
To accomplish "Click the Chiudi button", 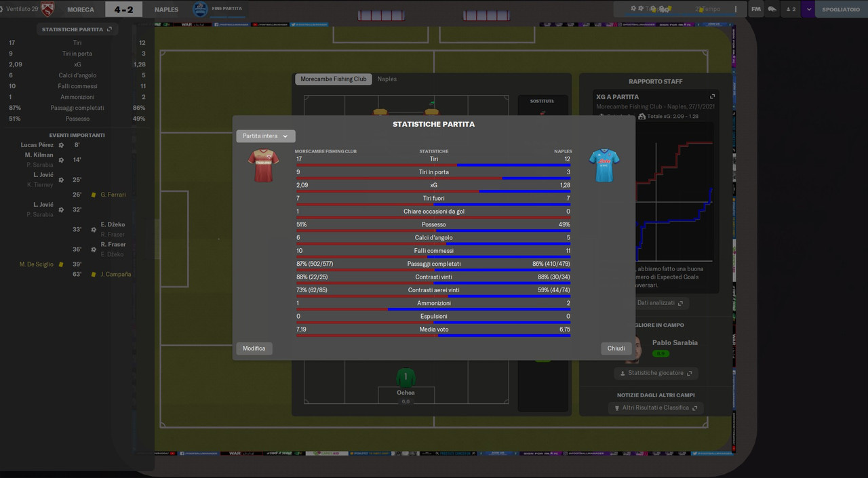I will (x=616, y=348).
